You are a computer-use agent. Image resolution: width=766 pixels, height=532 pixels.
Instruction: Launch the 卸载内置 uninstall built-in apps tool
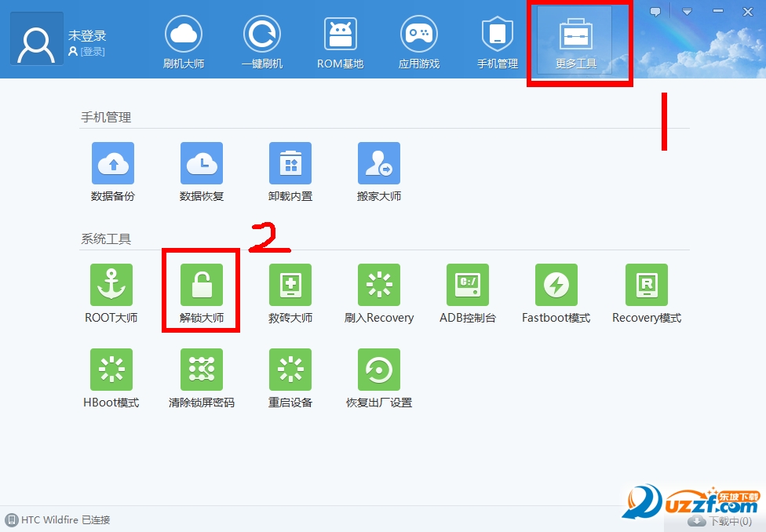click(x=290, y=163)
